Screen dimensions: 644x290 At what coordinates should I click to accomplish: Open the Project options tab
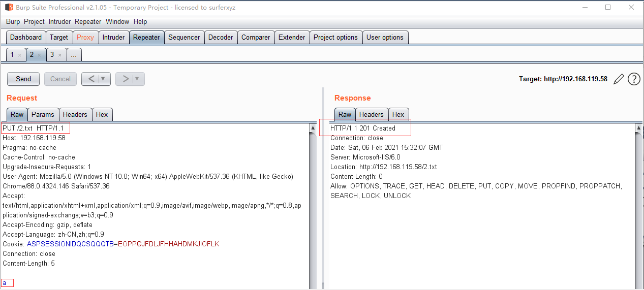(x=335, y=37)
